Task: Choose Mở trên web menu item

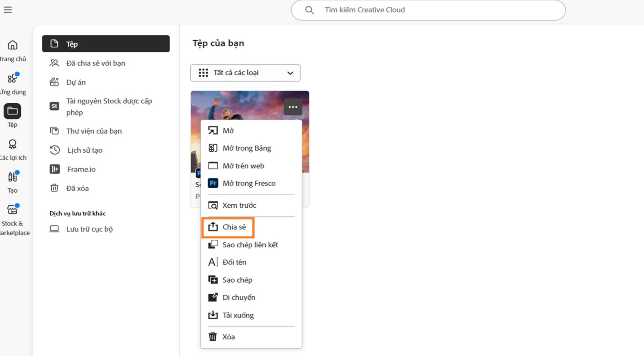Action: (x=251, y=166)
